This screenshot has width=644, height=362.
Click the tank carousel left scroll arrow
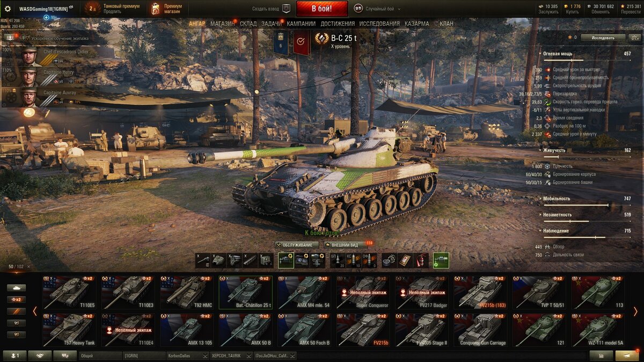coord(35,311)
